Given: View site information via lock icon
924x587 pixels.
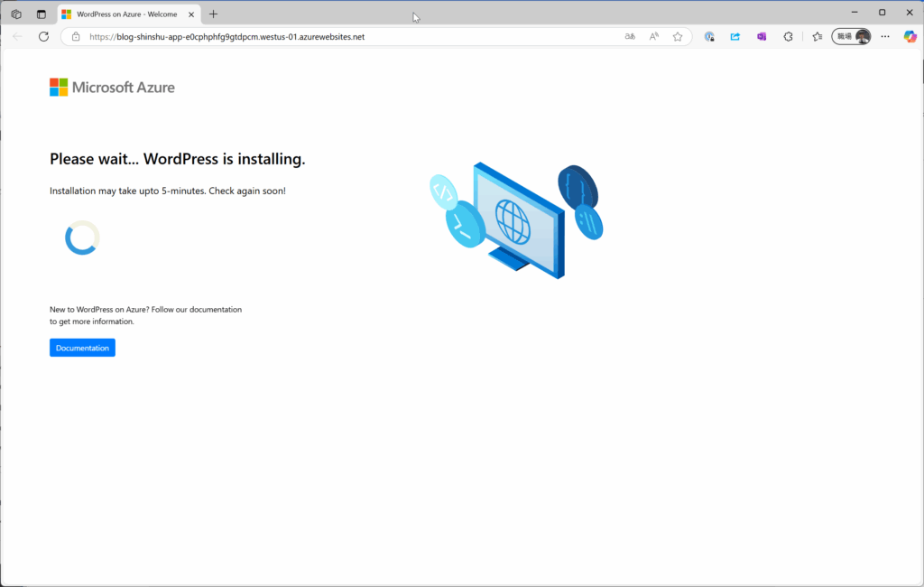Looking at the screenshot, I should (76, 37).
